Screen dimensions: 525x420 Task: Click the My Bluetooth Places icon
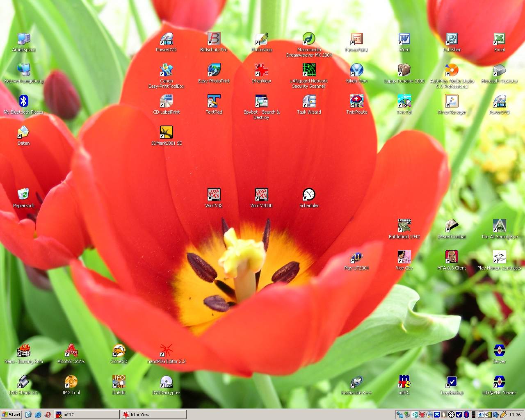(23, 101)
